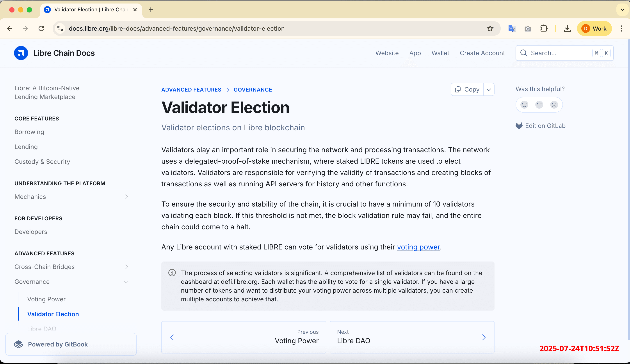Navigate to Next: Libre DAO
Screen dimensions: 630x364
point(412,337)
